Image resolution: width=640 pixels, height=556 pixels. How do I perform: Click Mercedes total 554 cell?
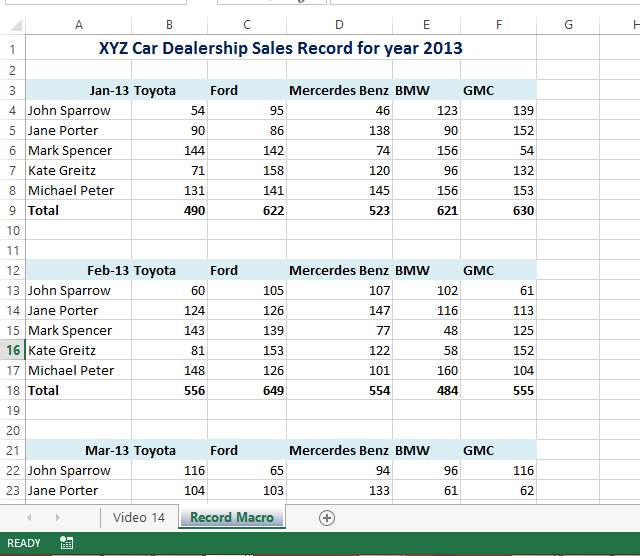(339, 390)
